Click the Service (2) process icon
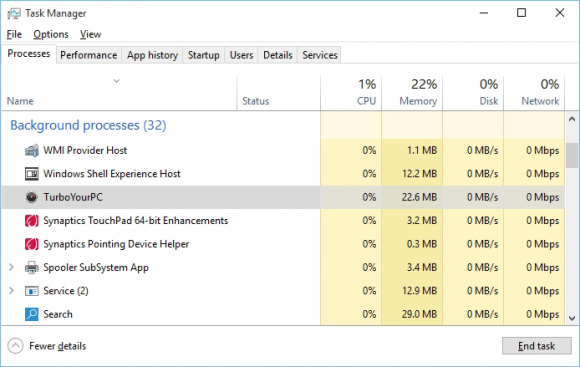 [31, 291]
